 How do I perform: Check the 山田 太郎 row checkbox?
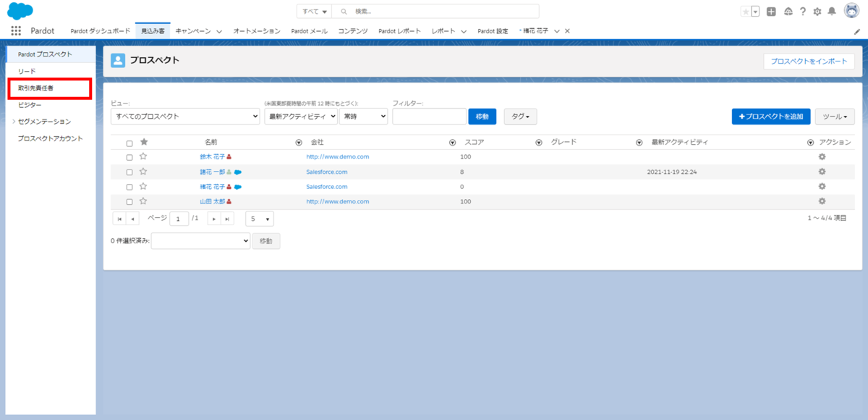(129, 202)
